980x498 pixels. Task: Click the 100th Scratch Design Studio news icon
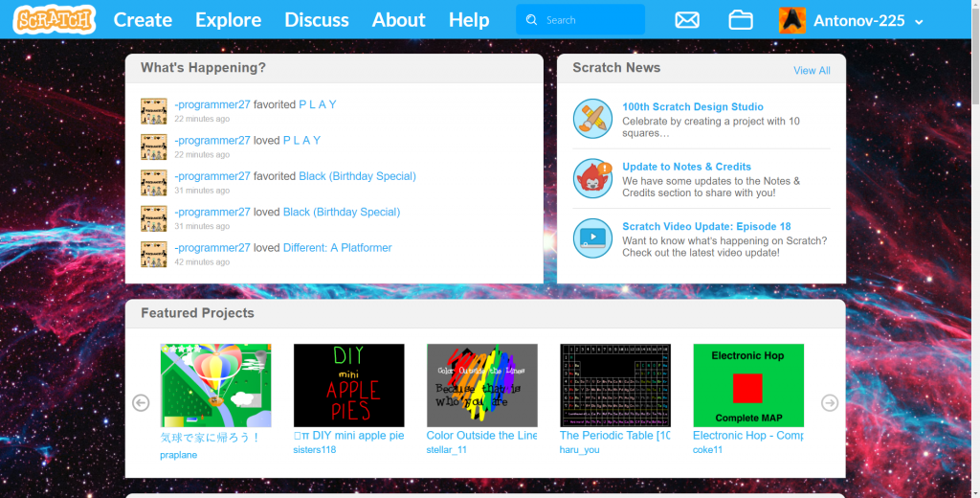[592, 118]
